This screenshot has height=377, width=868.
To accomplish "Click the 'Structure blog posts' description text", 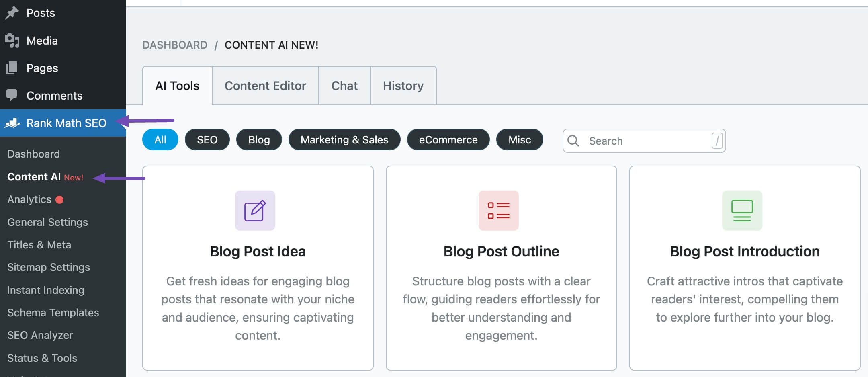I will point(502,308).
